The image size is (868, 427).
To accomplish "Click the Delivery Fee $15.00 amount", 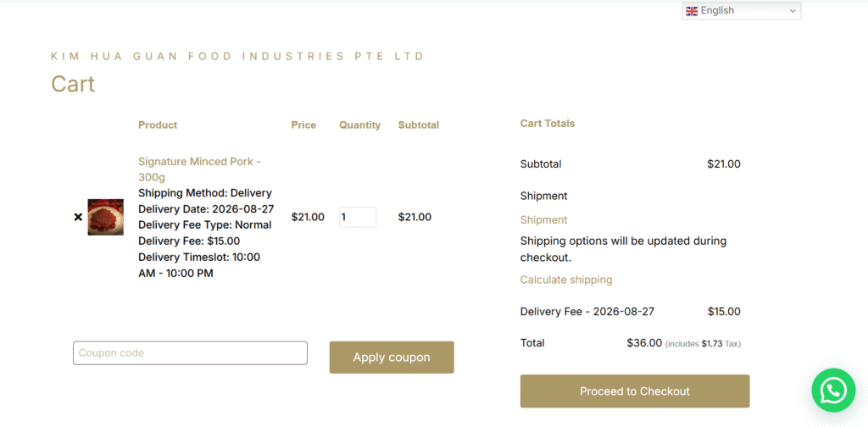I will (724, 312).
